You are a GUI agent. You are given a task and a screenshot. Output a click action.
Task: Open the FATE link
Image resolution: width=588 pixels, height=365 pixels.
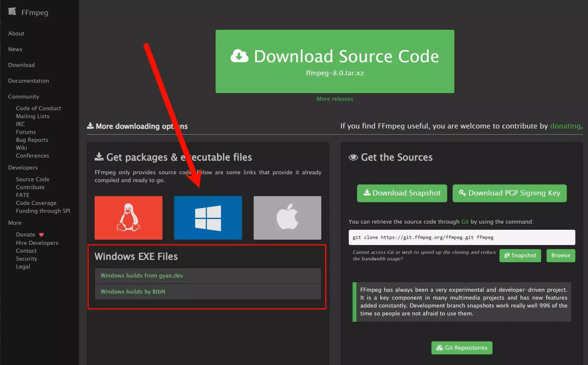(x=23, y=195)
